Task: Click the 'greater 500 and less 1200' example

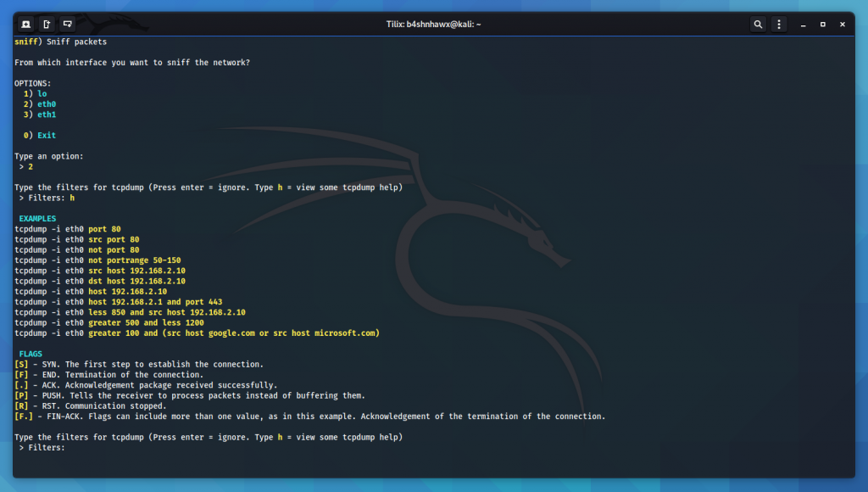Action: click(x=146, y=322)
